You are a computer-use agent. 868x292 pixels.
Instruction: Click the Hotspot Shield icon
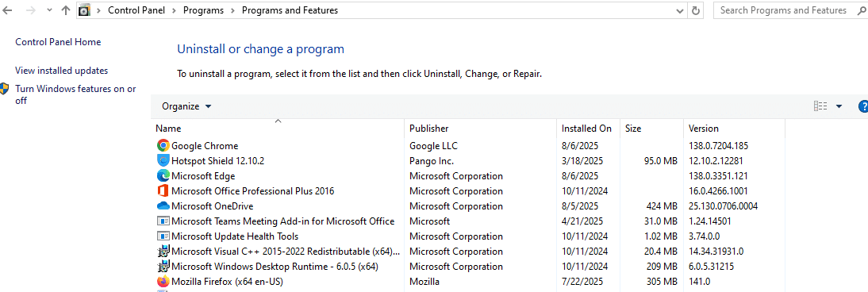pos(163,161)
